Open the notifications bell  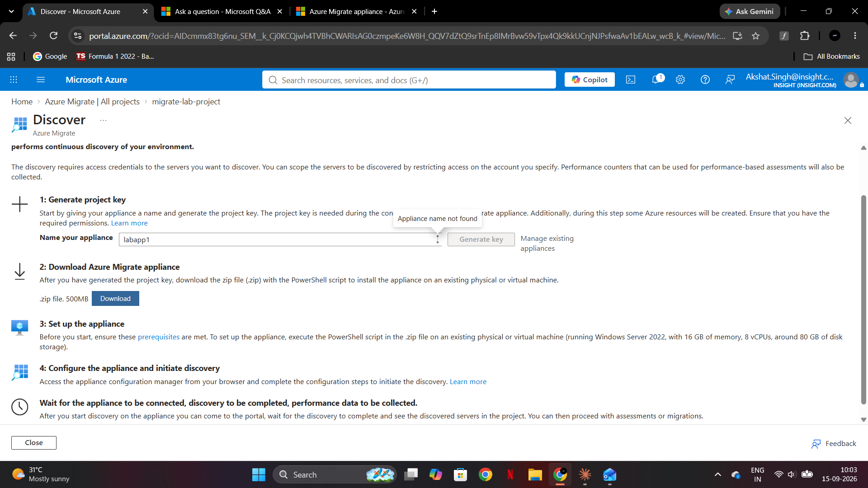[656, 80]
